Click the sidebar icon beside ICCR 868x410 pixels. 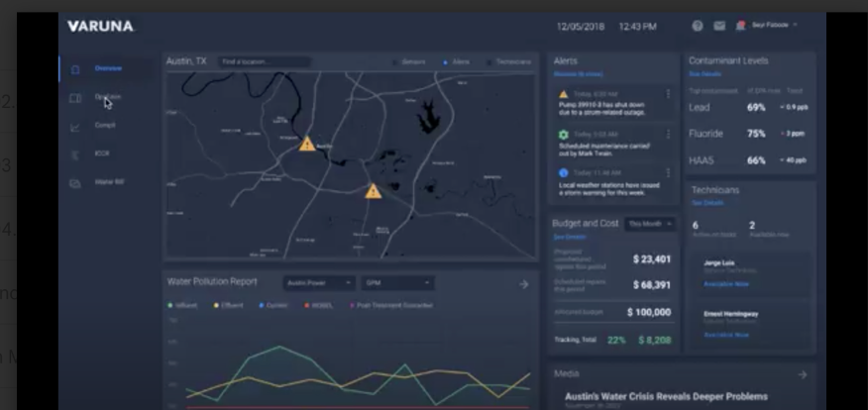(x=75, y=154)
